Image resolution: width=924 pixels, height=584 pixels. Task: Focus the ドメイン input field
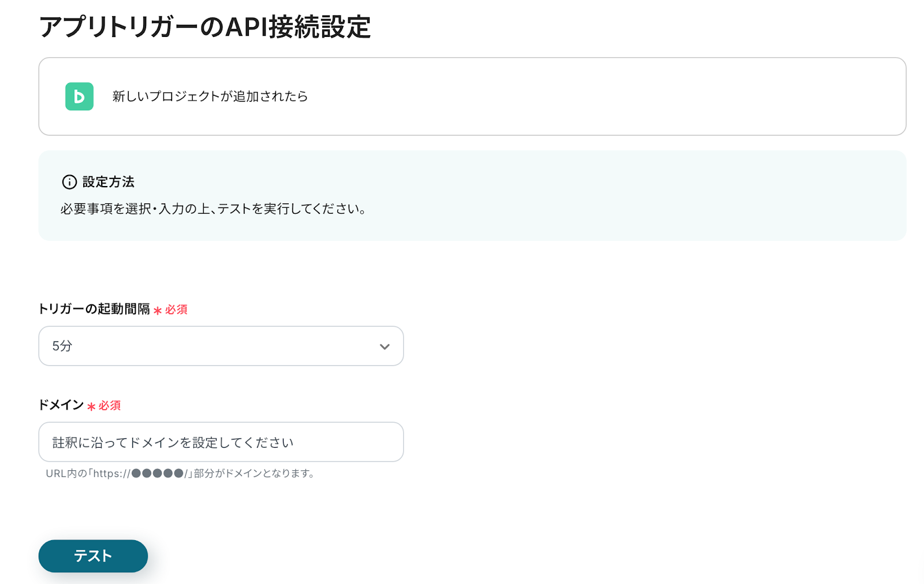[221, 442]
